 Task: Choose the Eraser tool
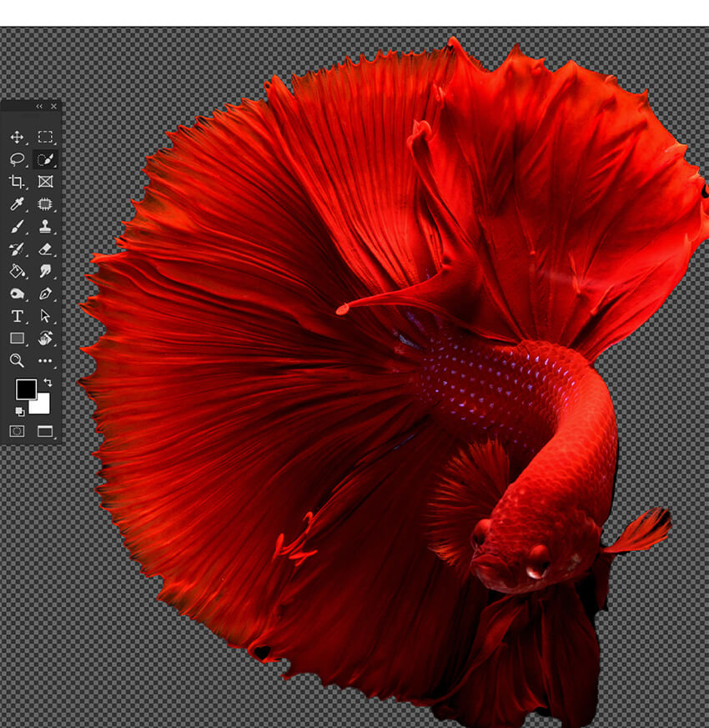45,249
